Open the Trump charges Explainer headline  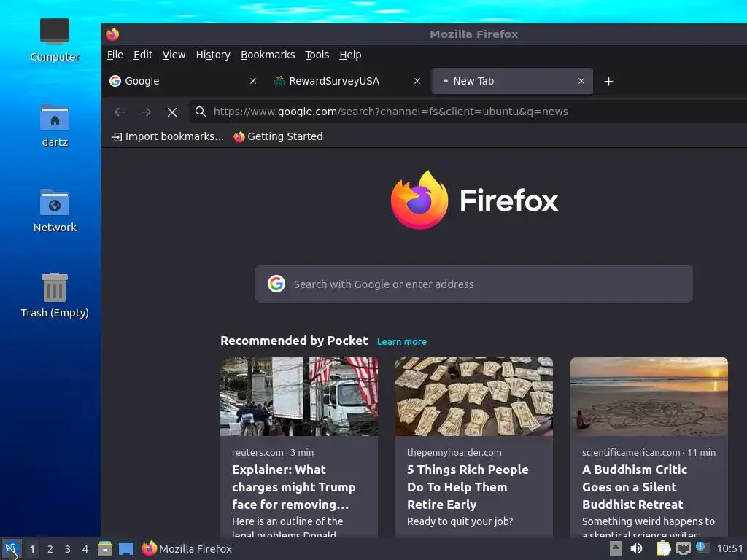(294, 487)
